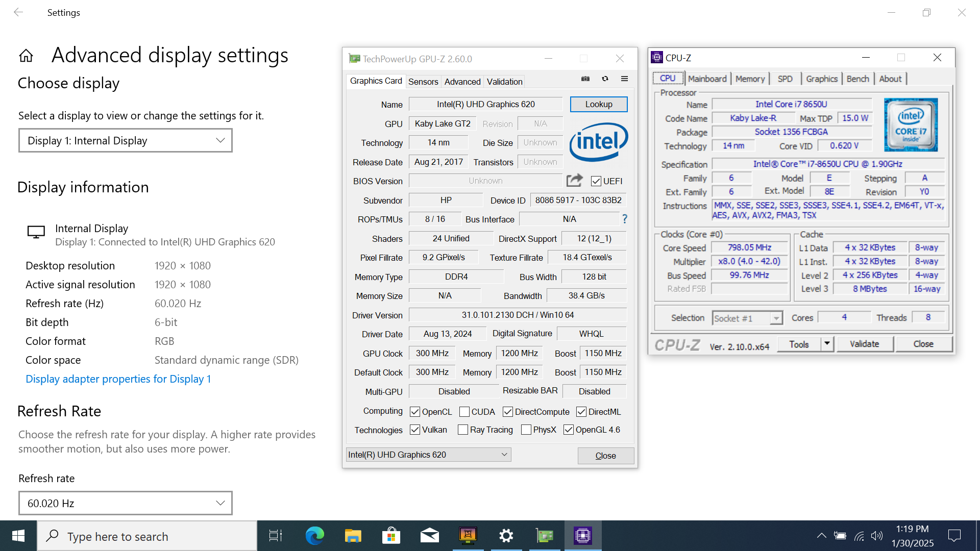The width and height of the screenshot is (980, 551).
Task: Toggle the Ray Tracing checkbox
Action: click(x=463, y=430)
